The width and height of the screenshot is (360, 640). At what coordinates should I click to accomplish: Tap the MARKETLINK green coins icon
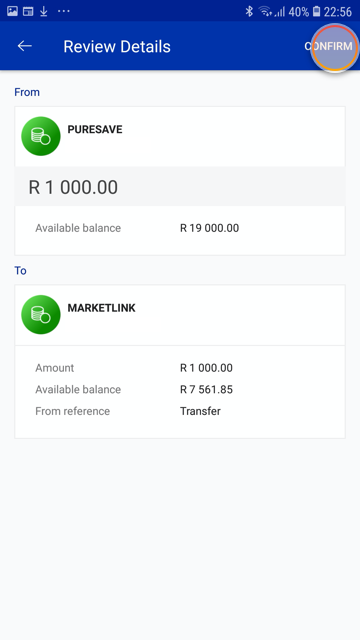point(41,315)
